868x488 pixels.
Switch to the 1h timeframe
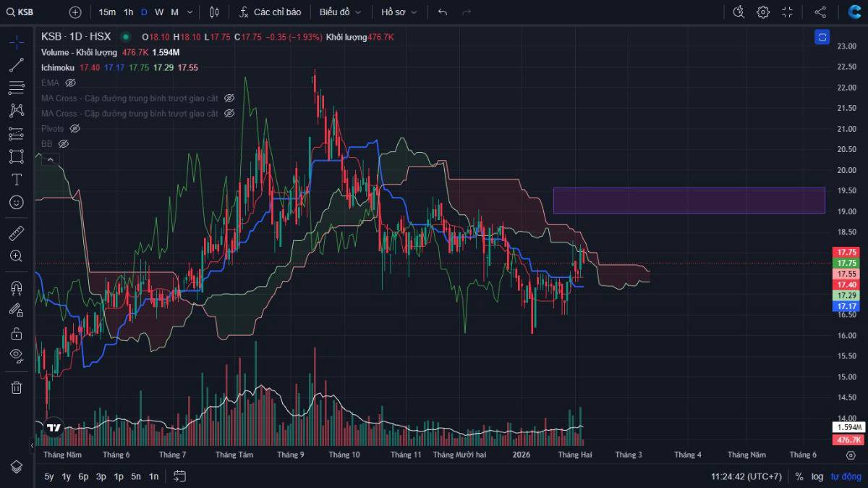tap(128, 12)
